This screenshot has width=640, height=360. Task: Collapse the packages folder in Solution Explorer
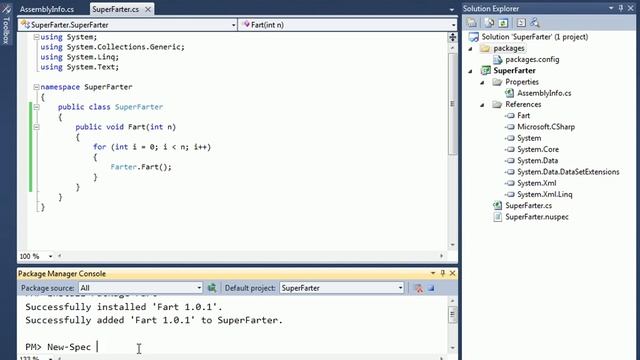[471, 49]
